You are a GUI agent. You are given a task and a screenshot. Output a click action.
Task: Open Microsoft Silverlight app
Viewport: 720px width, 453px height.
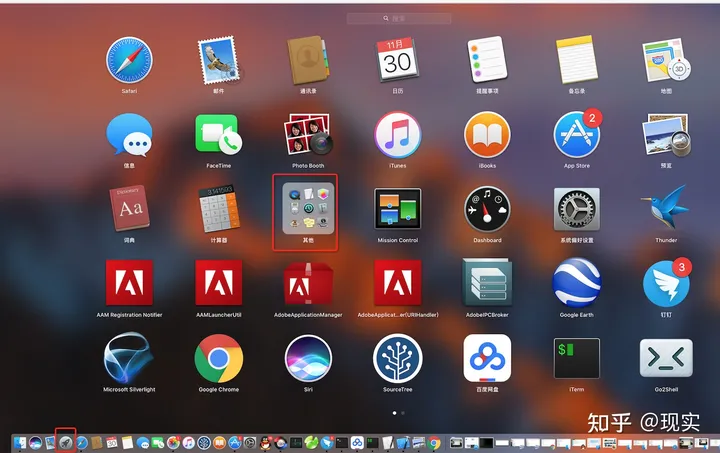129,358
